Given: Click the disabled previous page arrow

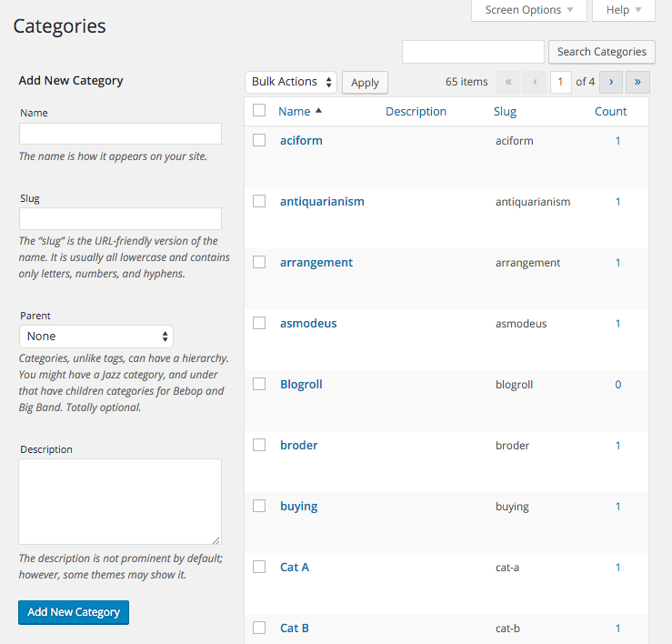Looking at the screenshot, I should [535, 82].
